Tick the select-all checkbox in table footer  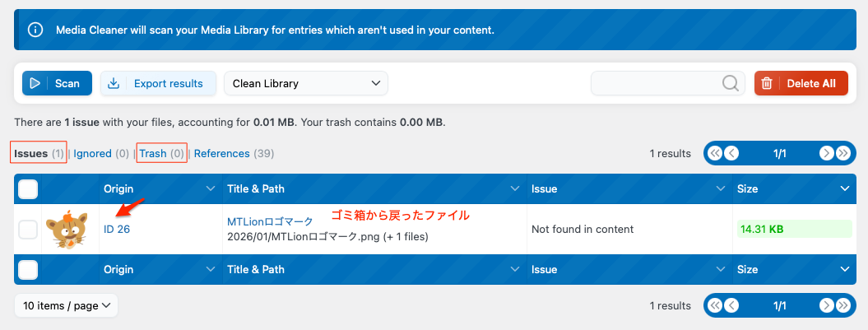(28, 269)
